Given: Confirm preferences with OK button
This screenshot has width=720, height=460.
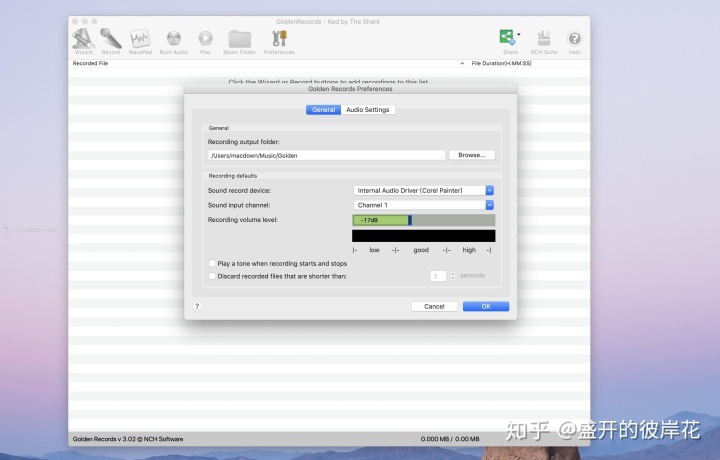Looking at the screenshot, I should [x=486, y=306].
